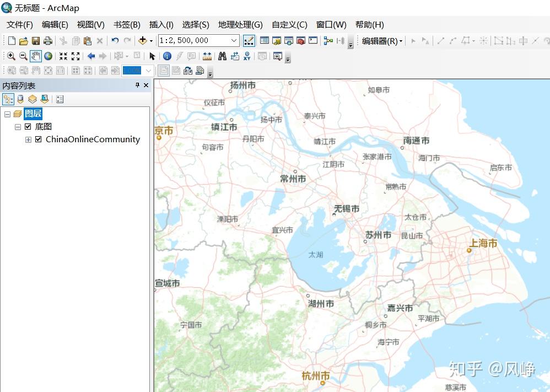Select the Zoom In tool

click(11, 56)
